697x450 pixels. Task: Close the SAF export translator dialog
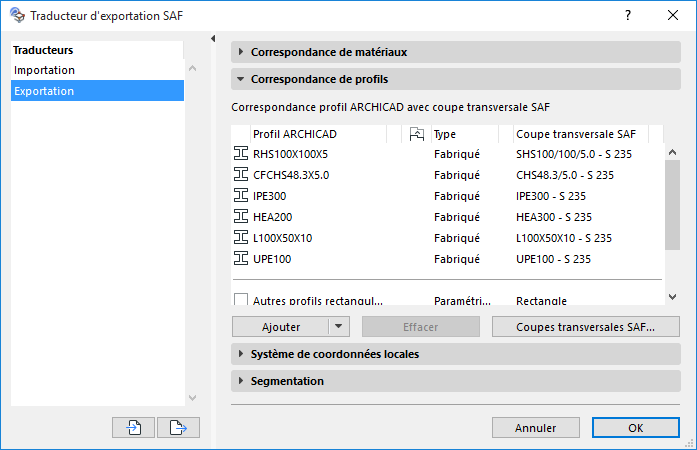coord(673,15)
